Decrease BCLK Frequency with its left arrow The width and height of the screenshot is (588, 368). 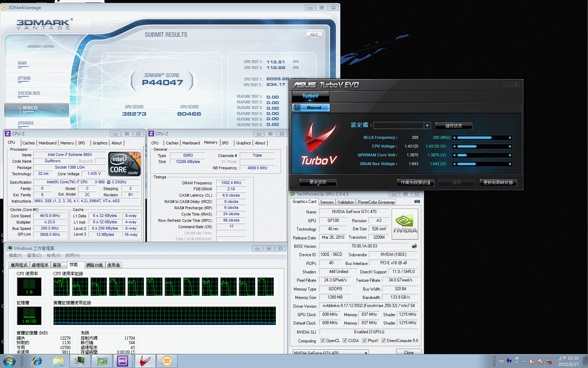[454, 138]
